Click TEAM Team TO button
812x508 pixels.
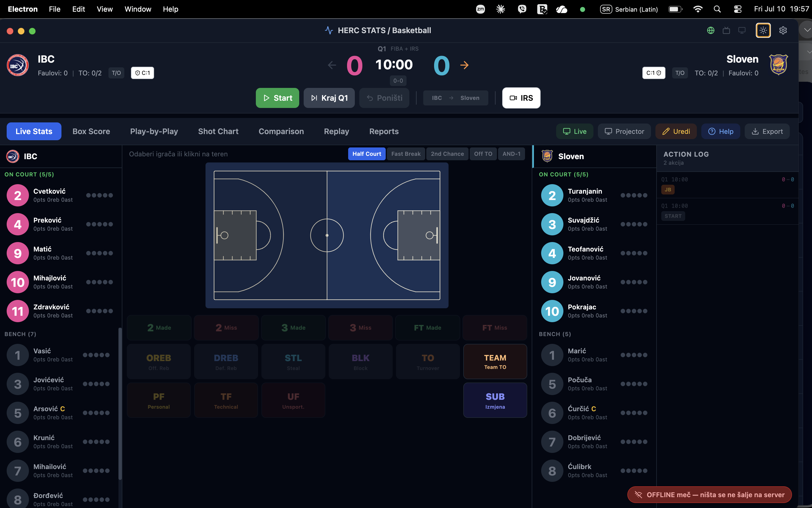point(495,361)
